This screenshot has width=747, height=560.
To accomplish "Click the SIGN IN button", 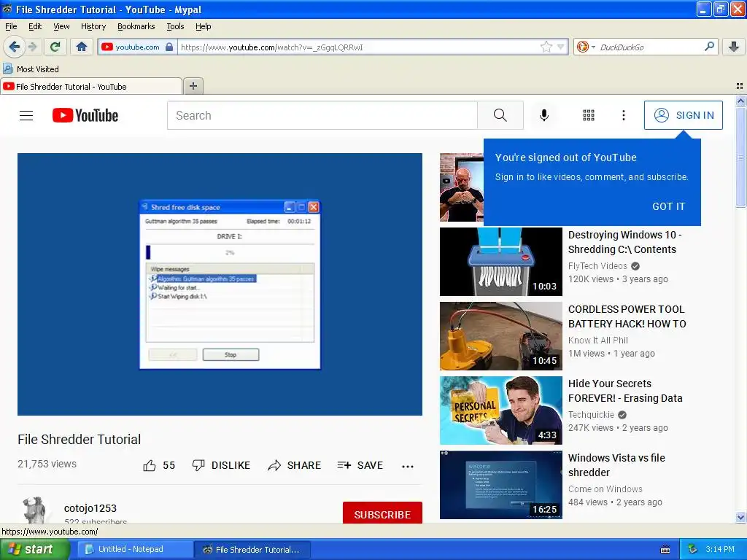I will [x=683, y=115].
